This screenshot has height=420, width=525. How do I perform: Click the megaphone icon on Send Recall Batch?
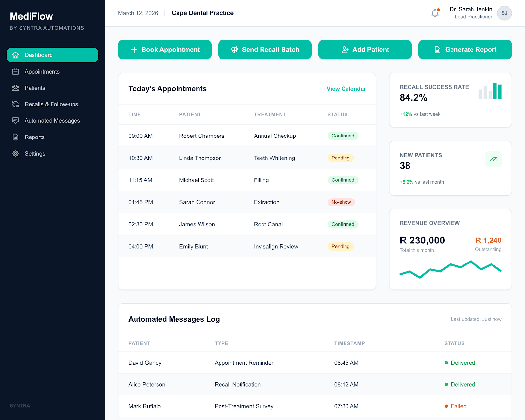coord(234,50)
